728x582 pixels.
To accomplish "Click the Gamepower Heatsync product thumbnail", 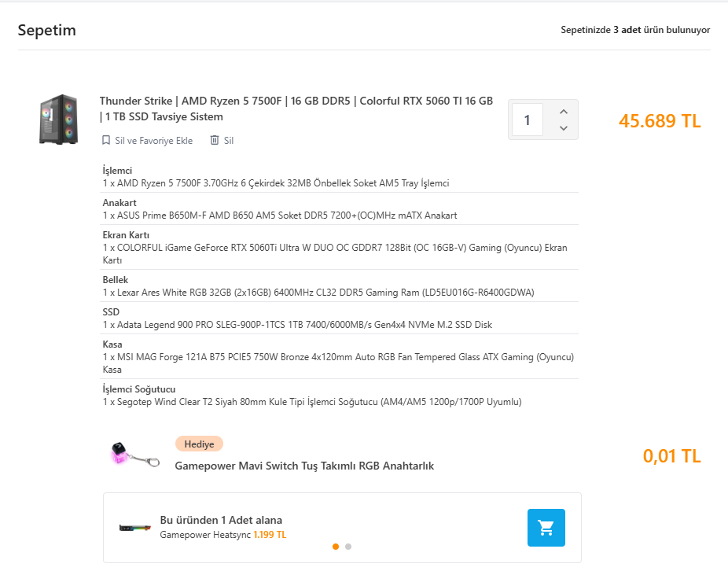I will (135, 528).
